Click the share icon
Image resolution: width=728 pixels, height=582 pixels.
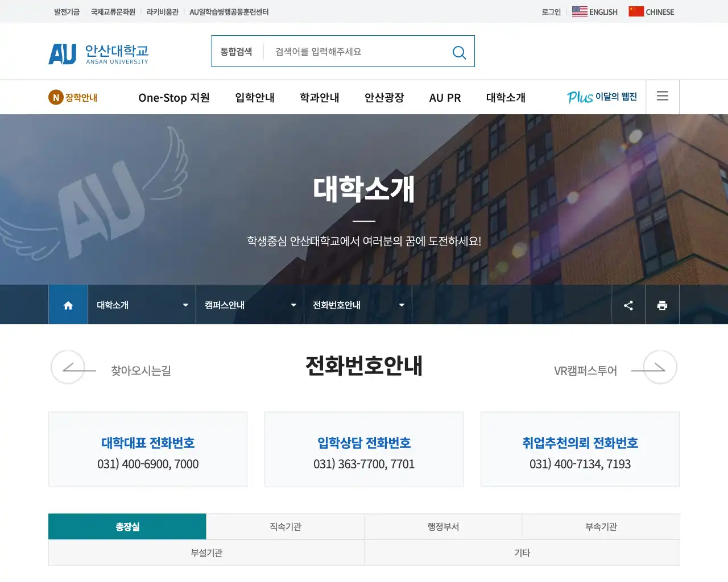pyautogui.click(x=628, y=305)
